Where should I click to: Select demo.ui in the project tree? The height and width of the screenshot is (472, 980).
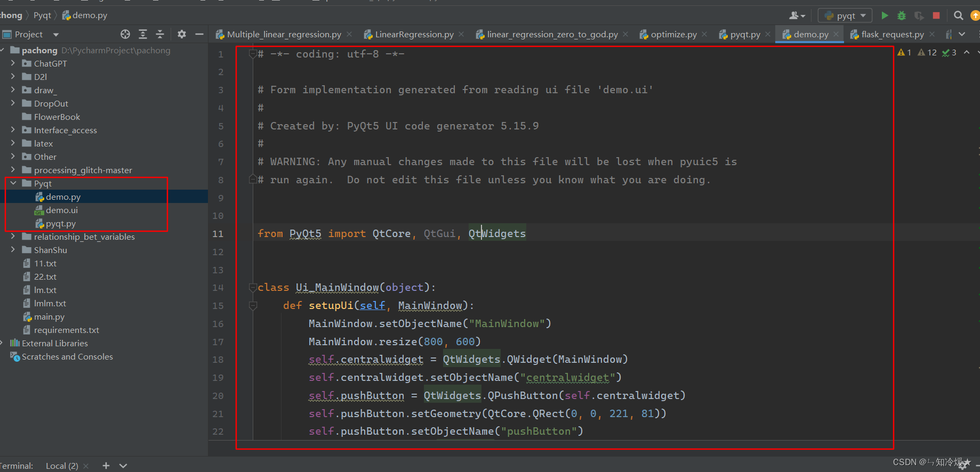point(61,210)
